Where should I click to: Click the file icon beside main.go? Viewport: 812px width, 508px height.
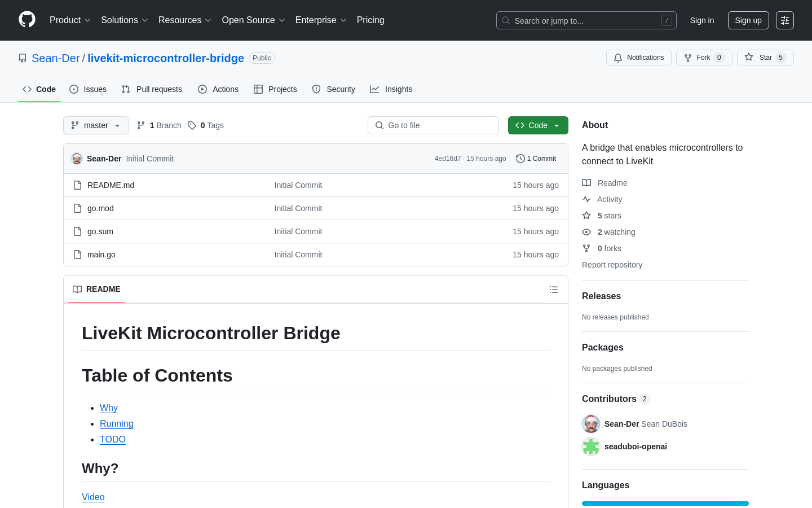78,255
